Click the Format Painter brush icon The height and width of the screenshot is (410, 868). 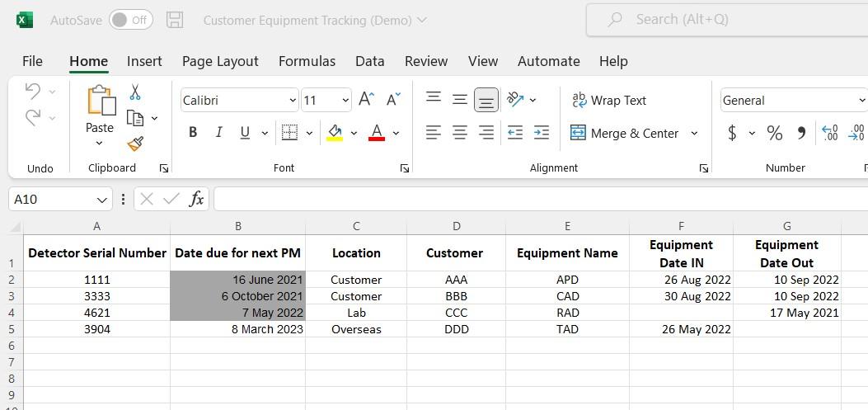(x=135, y=144)
